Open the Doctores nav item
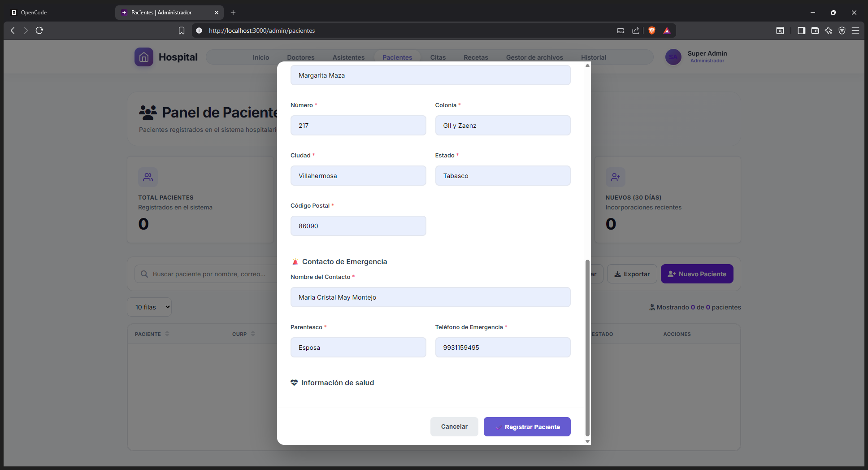Image resolution: width=868 pixels, height=470 pixels. pos(301,57)
